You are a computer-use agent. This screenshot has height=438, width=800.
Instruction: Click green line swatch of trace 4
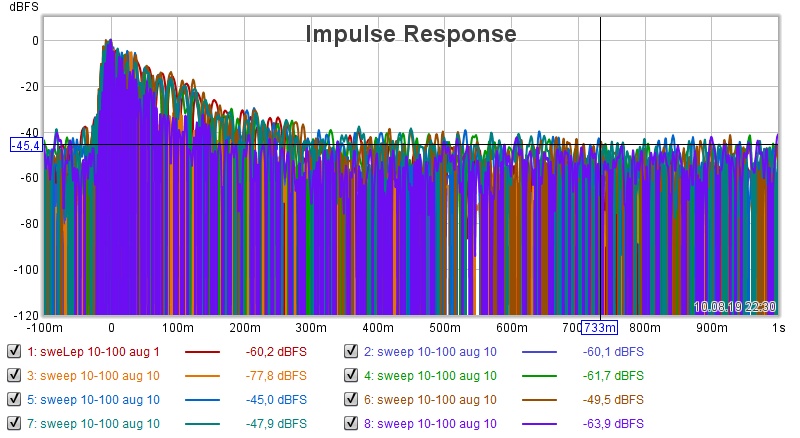539,376
